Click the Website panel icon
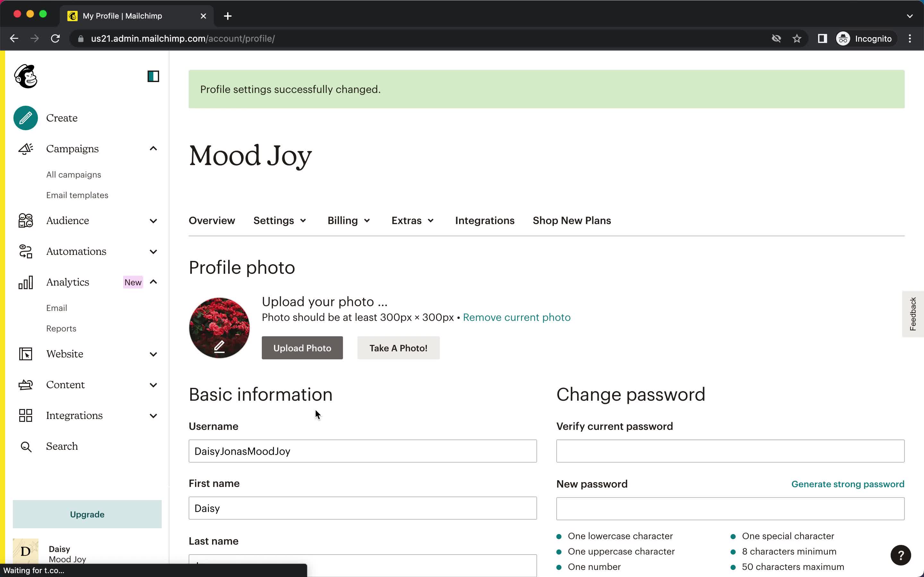The height and width of the screenshot is (577, 924). [x=25, y=354]
